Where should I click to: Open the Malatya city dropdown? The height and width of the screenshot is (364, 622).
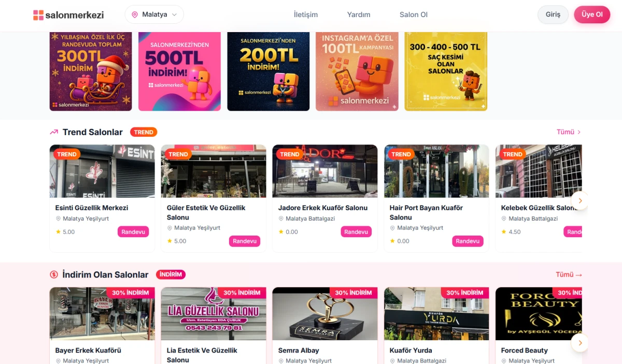pos(154,14)
